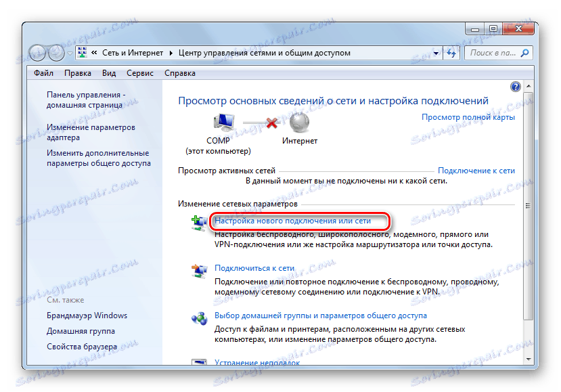This screenshot has width=561, height=392.
Task: Open the 'Файл' menu
Action: pos(43,73)
